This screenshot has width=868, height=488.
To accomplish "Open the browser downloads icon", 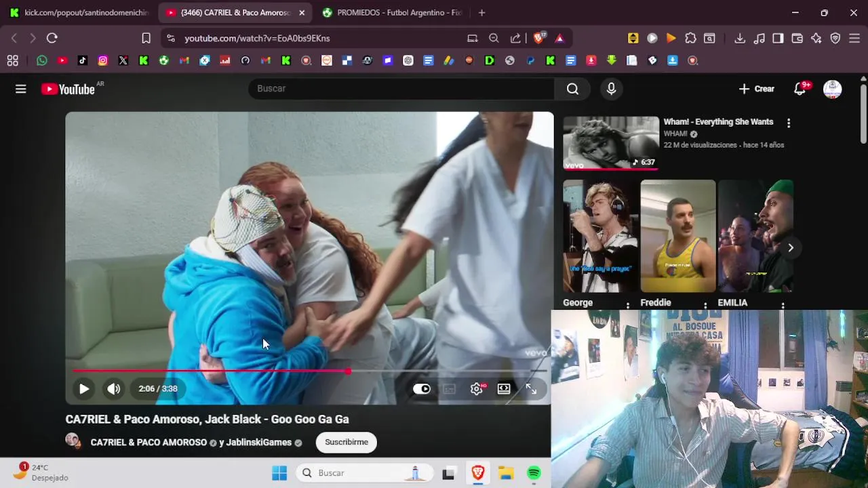I will pos(740,38).
